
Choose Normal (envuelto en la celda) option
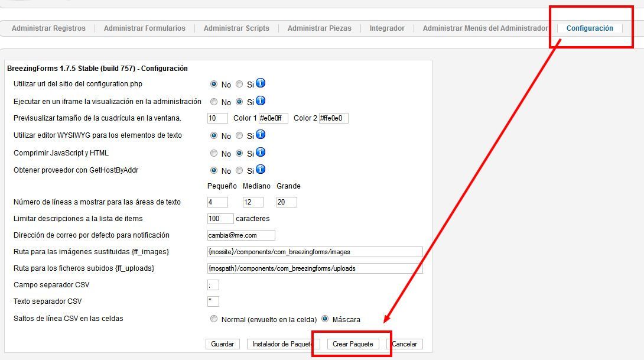[x=213, y=319]
